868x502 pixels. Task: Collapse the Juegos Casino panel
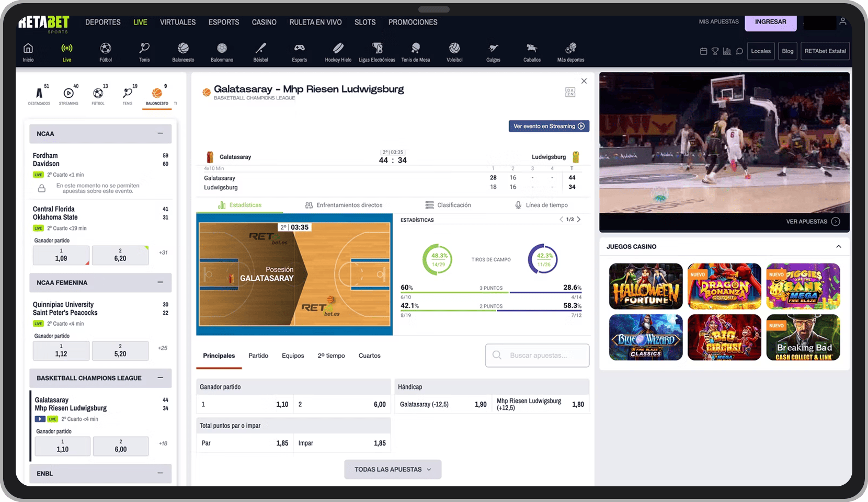pyautogui.click(x=839, y=246)
